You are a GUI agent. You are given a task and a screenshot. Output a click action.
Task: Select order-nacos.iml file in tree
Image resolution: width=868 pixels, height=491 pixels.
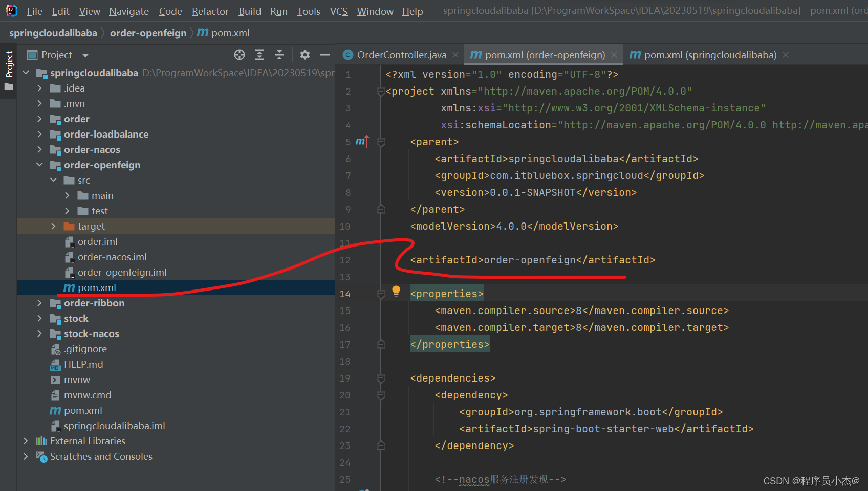(112, 257)
